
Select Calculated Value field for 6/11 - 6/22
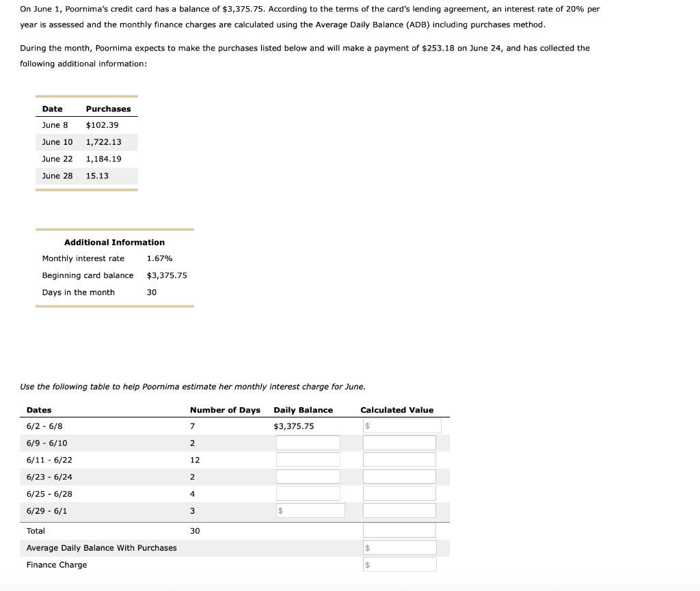tap(399, 459)
